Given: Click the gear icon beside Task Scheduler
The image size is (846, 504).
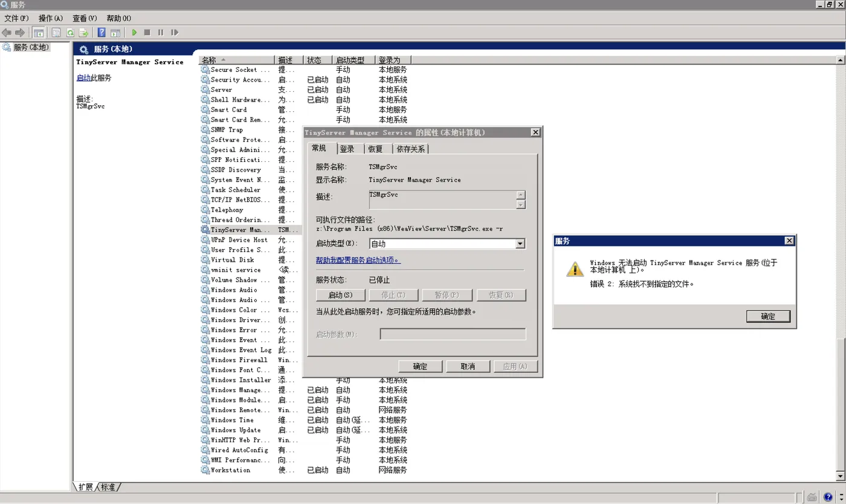Looking at the screenshot, I should 205,190.
